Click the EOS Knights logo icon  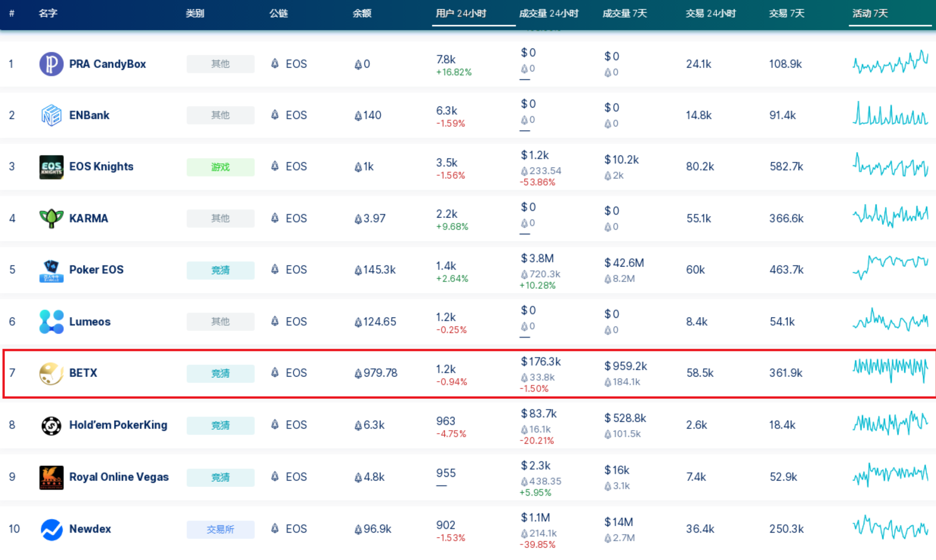pyautogui.click(x=51, y=167)
